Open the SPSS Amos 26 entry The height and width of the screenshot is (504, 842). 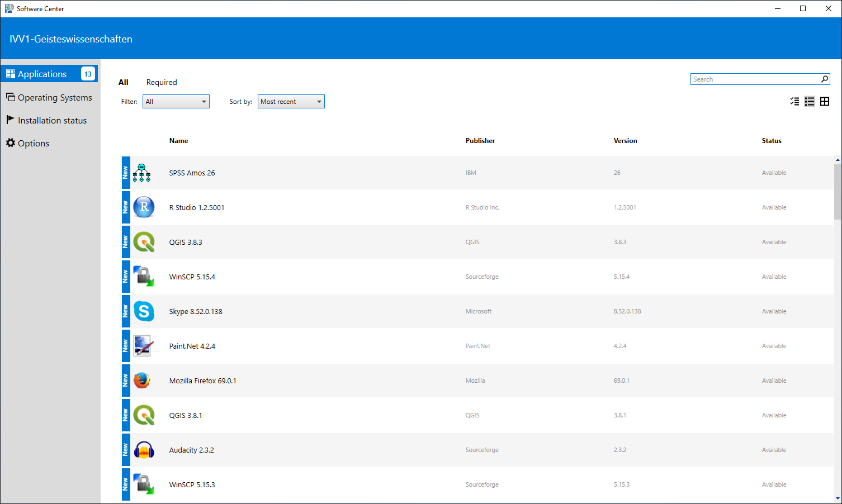[477, 173]
